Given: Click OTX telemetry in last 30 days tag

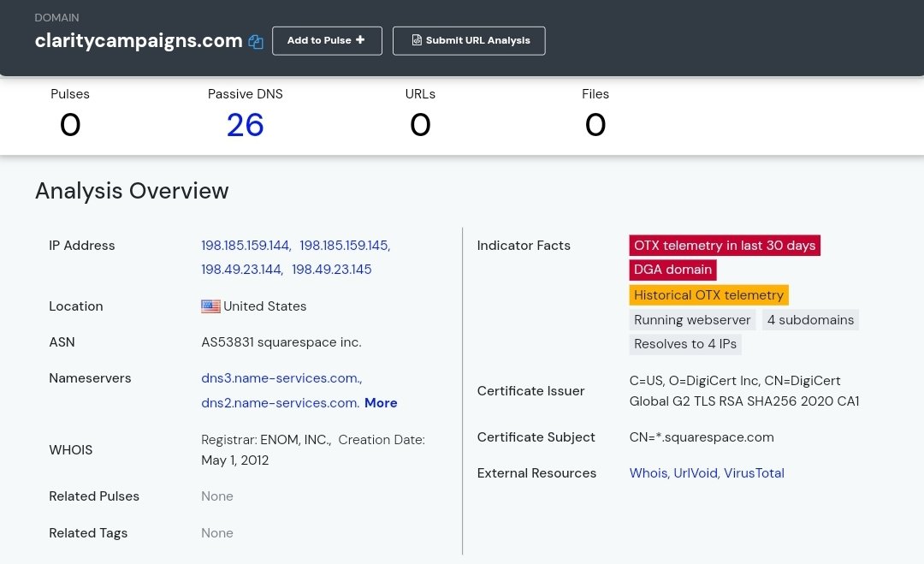Looking at the screenshot, I should tap(725, 246).
